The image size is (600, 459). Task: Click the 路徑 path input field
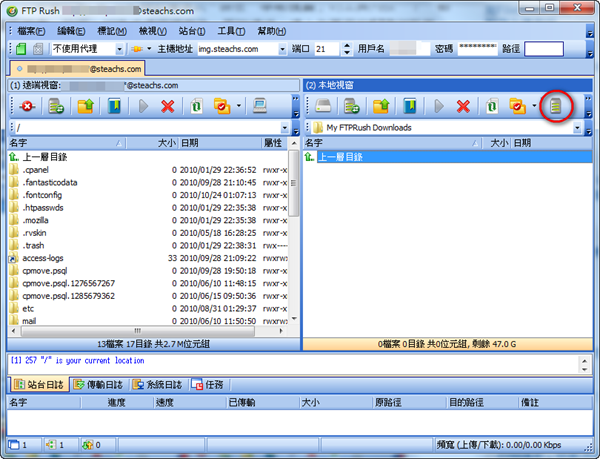(x=544, y=49)
